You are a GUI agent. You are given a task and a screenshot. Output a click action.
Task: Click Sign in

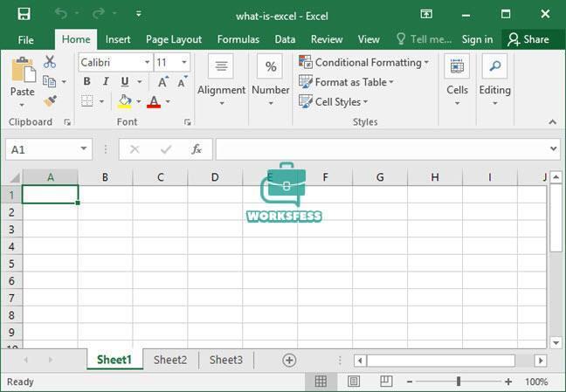tap(477, 39)
